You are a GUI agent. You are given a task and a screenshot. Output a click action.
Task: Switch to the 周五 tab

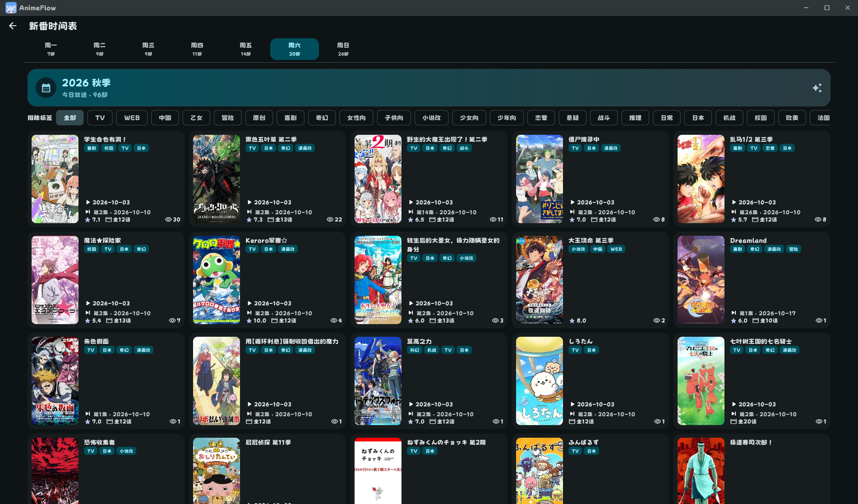(246, 49)
